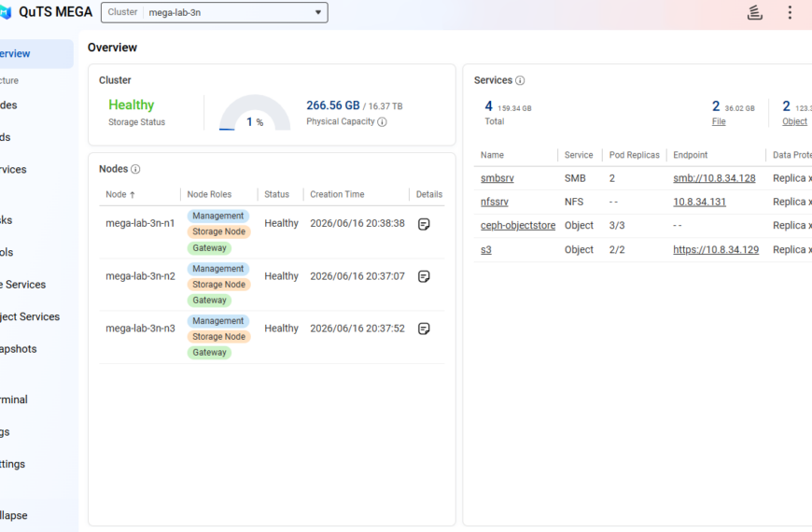This screenshot has height=532, width=812.
Task: Open details icon for mega-lab-3n-n2
Action: pyautogui.click(x=424, y=276)
